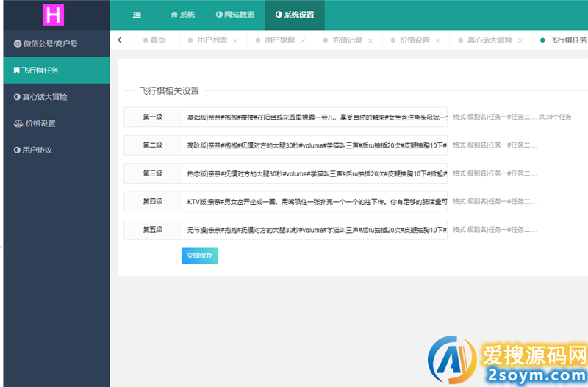
Task: Click the scale icon beside 价格设置
Action: tap(18, 123)
